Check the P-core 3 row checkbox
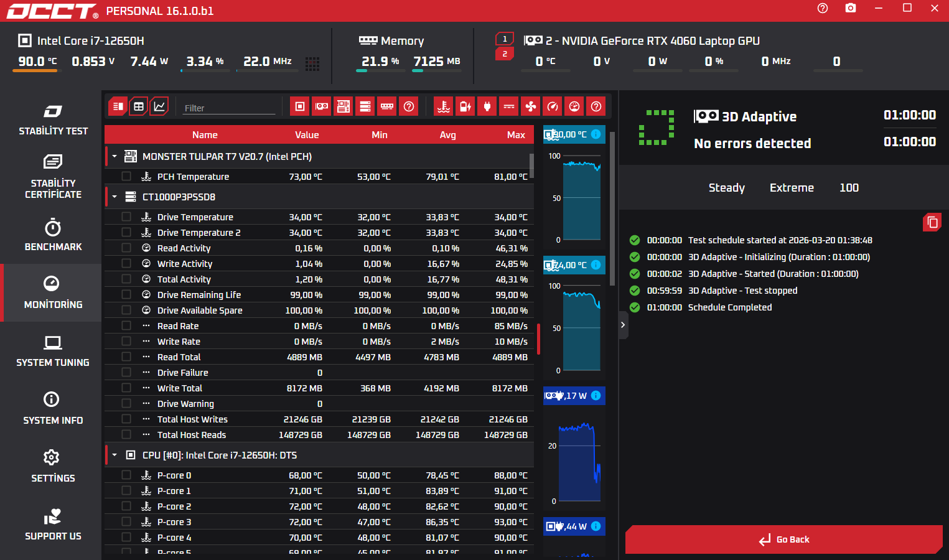This screenshot has width=949, height=560. (x=126, y=521)
